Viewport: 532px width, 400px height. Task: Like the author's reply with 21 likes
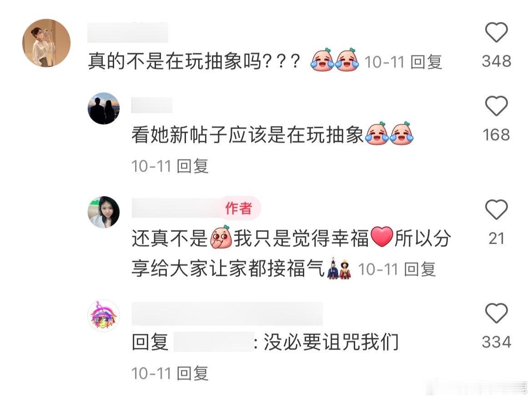[x=496, y=210]
